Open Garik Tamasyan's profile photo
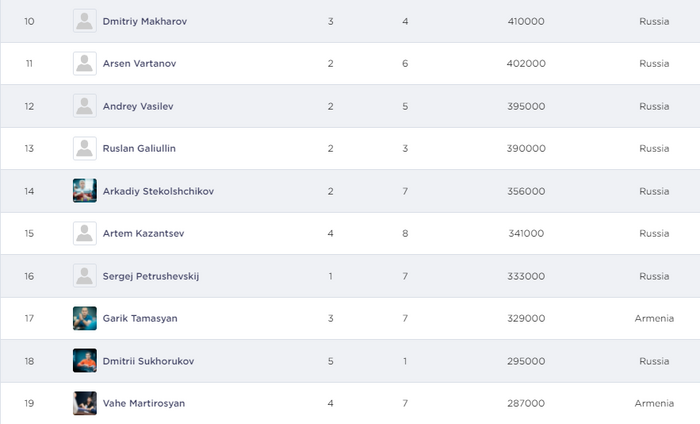Image resolution: width=700 pixels, height=424 pixels. tap(85, 318)
